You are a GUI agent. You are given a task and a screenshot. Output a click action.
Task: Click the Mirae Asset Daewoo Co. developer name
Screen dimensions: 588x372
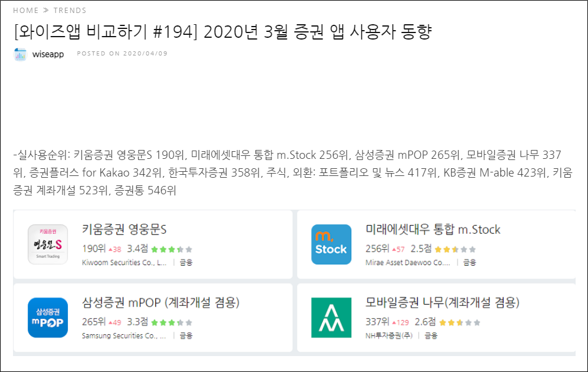(407, 263)
